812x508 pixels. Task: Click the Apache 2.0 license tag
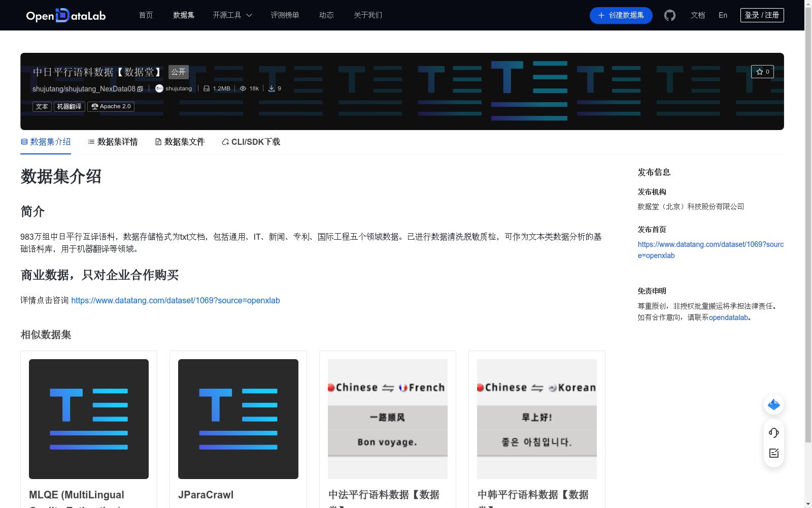coord(111,107)
